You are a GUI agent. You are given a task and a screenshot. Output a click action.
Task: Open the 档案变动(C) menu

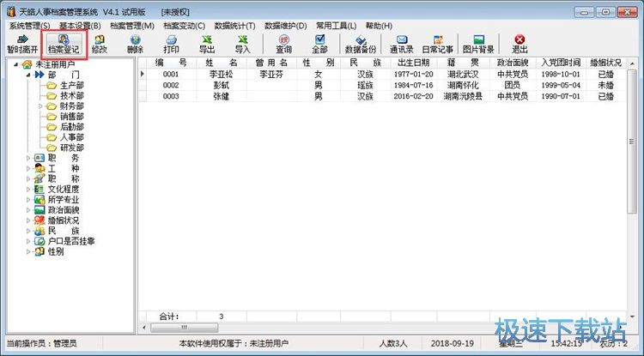(x=184, y=26)
